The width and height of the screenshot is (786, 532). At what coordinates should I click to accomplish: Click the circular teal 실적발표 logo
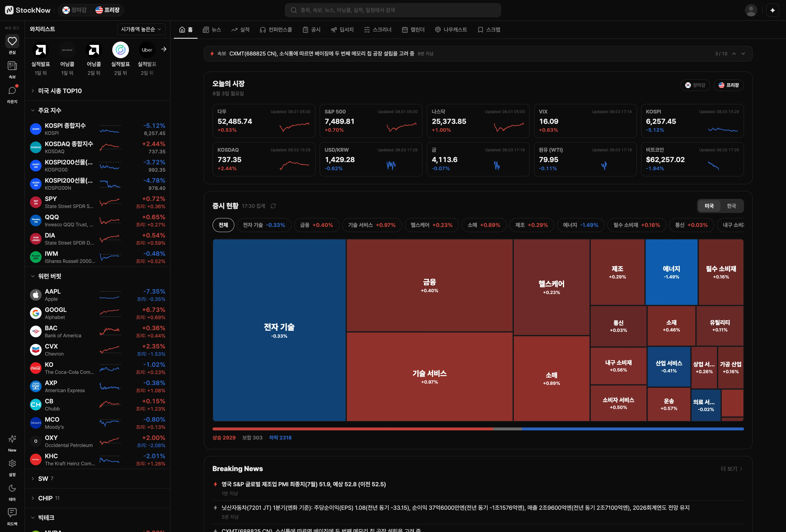pos(120,50)
